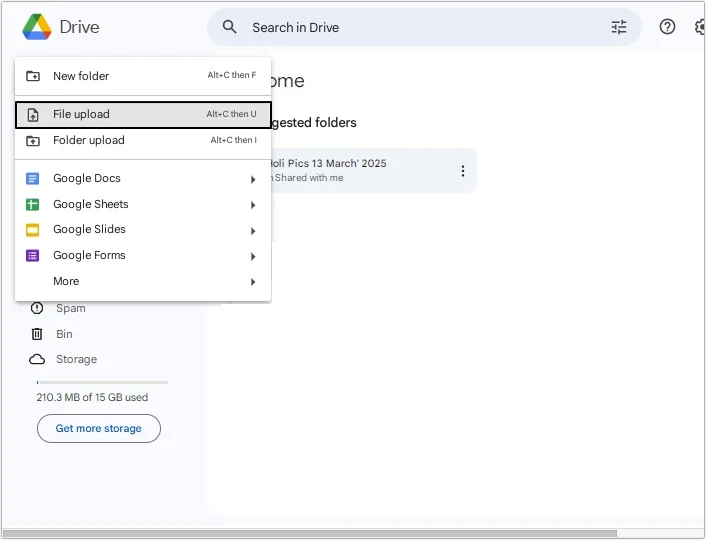Click the File upload icon
The image size is (707, 541).
(33, 115)
